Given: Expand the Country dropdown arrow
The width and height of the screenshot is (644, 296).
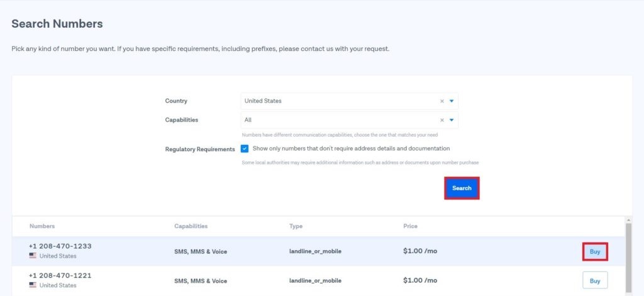Looking at the screenshot, I should (452, 101).
